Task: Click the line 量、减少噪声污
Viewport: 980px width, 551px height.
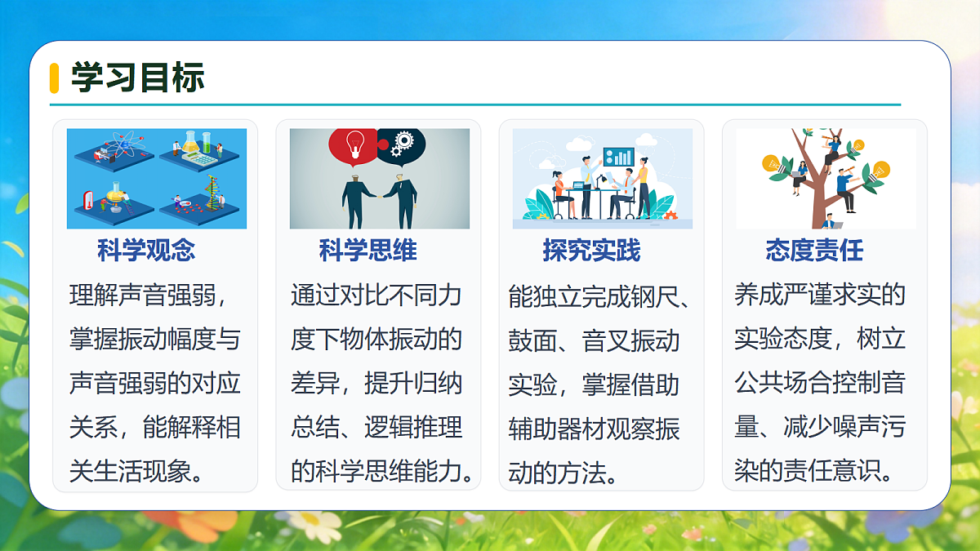Action: coord(820,427)
